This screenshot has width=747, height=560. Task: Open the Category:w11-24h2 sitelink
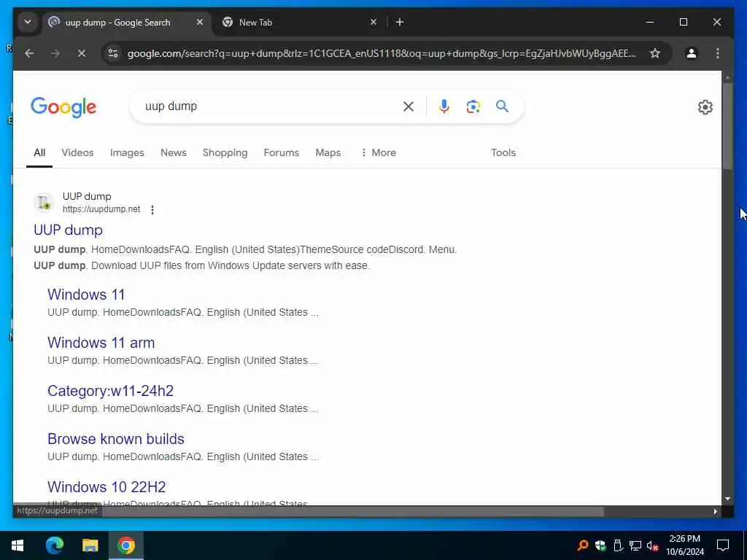[x=111, y=391]
